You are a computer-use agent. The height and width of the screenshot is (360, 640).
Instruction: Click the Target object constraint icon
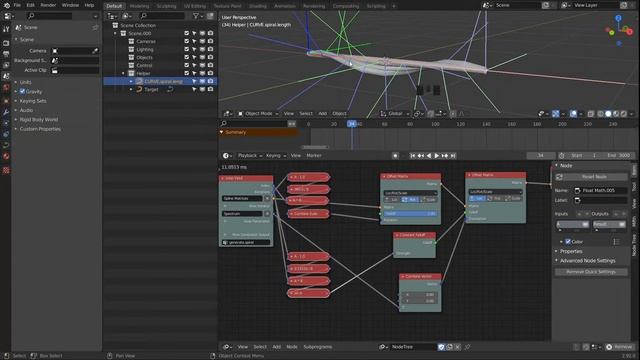pos(170,89)
